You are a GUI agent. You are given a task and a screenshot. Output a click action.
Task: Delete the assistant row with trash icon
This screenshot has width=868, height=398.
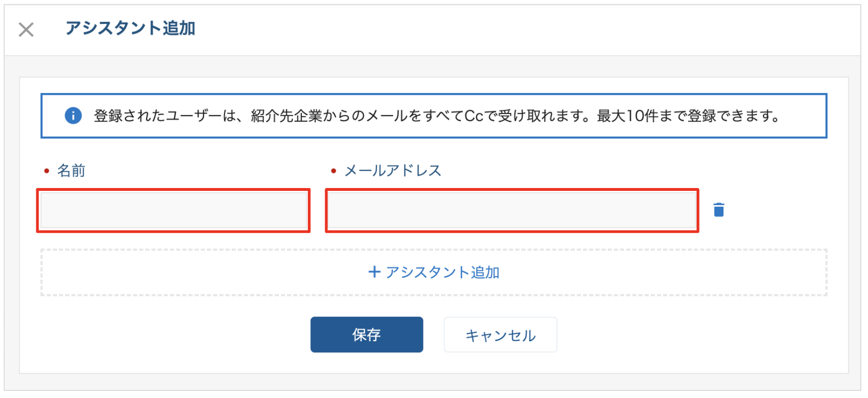point(719,209)
